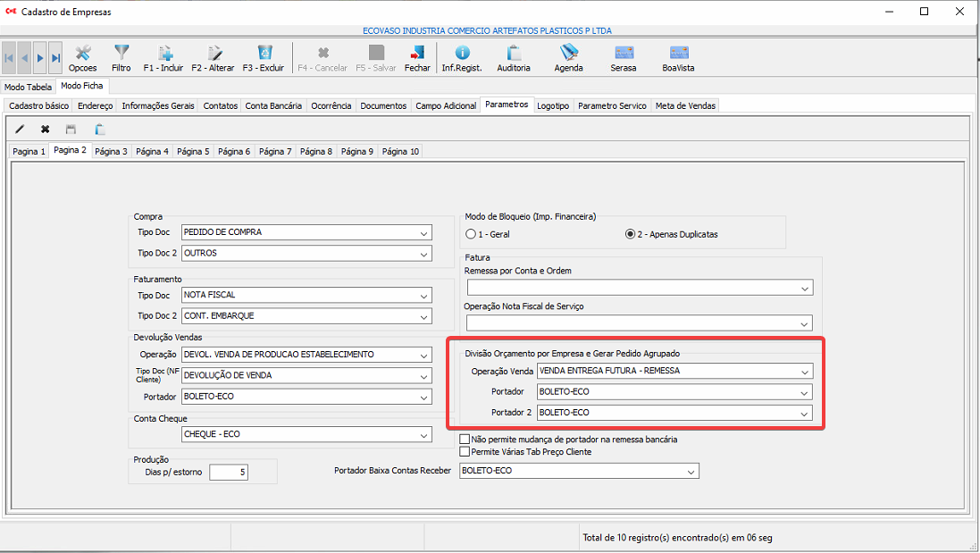Check Permite Várias Tab Preço Cliente

pos(465,452)
